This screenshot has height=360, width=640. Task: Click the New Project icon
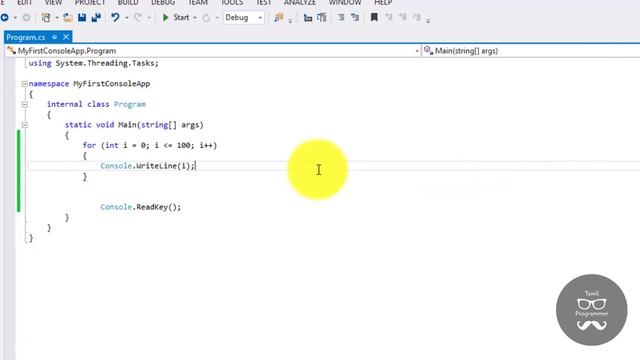point(46,18)
